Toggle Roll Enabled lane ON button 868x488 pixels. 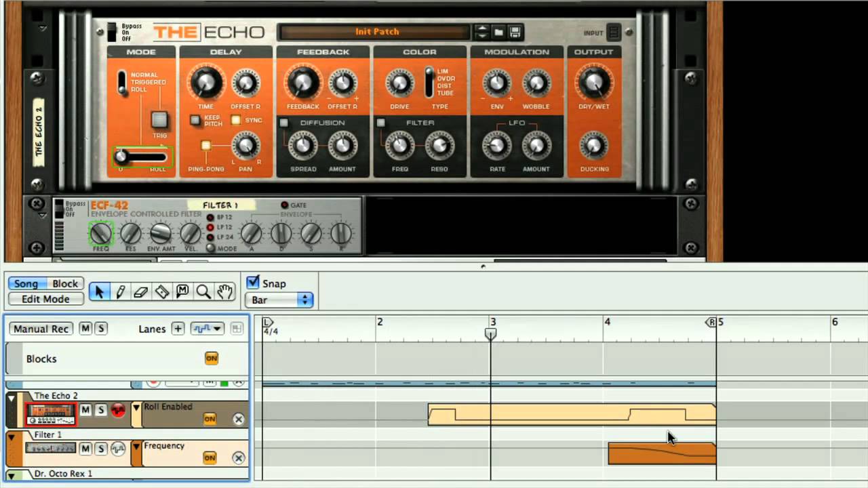pos(210,419)
